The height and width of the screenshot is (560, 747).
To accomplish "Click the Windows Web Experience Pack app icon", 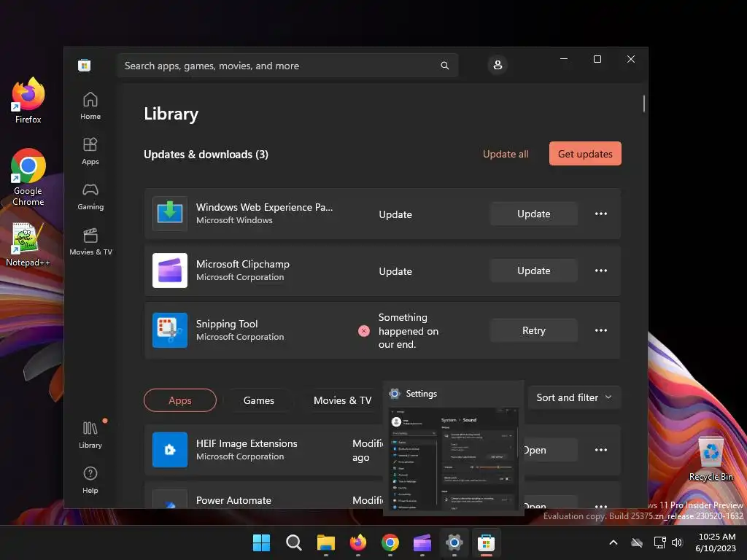I will pos(169,214).
